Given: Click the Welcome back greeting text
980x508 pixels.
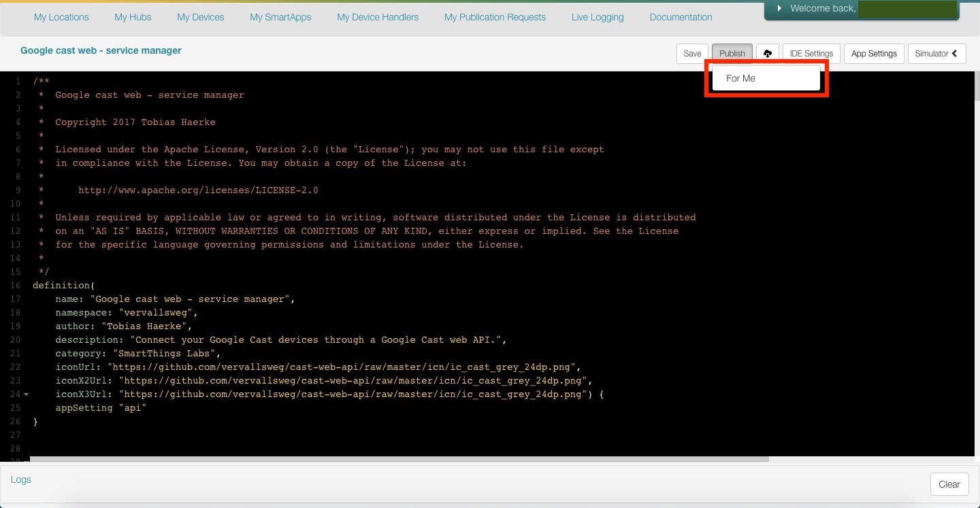Looking at the screenshot, I should pyautogui.click(x=823, y=9).
